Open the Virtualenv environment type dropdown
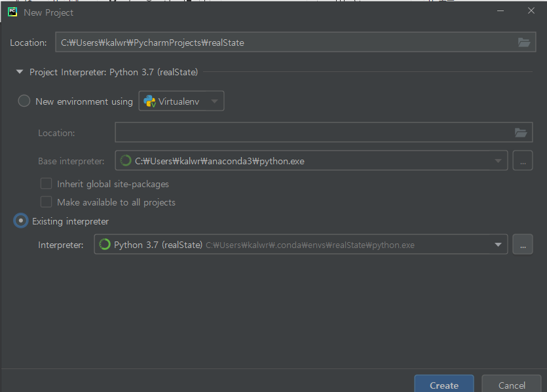Viewport: 547px width, 392px height. pyautogui.click(x=181, y=101)
